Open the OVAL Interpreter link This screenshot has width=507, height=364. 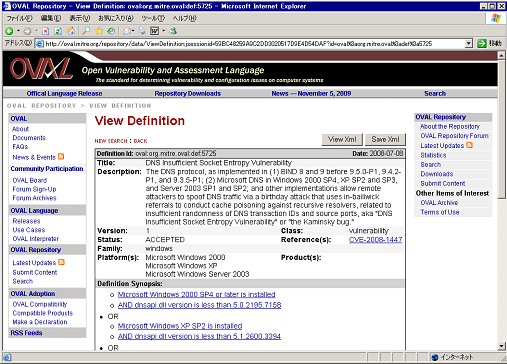(35, 239)
